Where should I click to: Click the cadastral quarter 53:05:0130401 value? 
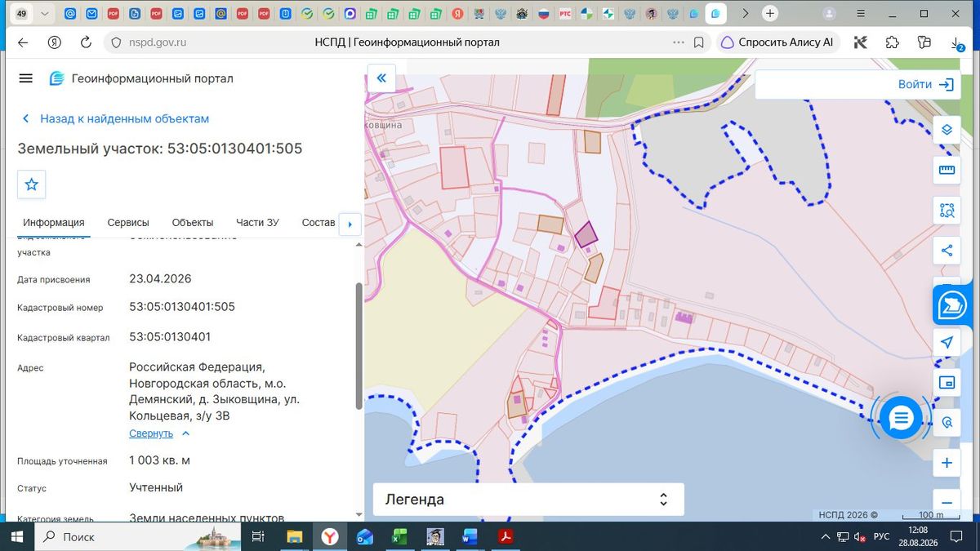[x=170, y=336]
